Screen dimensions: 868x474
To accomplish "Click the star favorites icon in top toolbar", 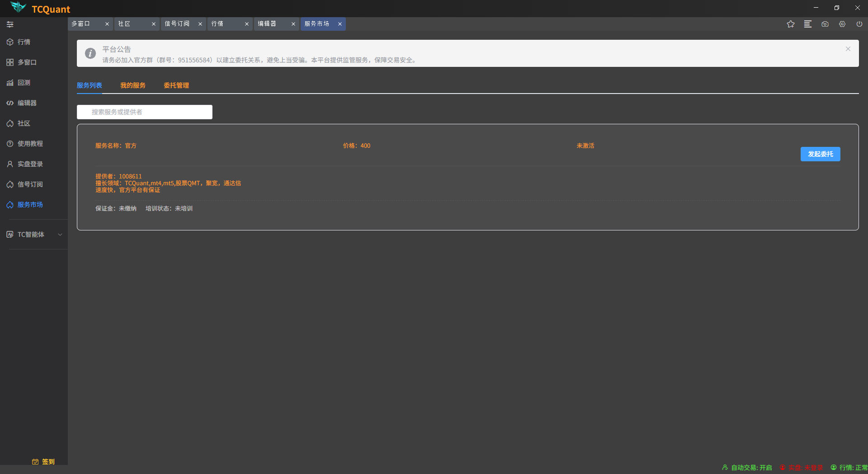I will tap(790, 24).
